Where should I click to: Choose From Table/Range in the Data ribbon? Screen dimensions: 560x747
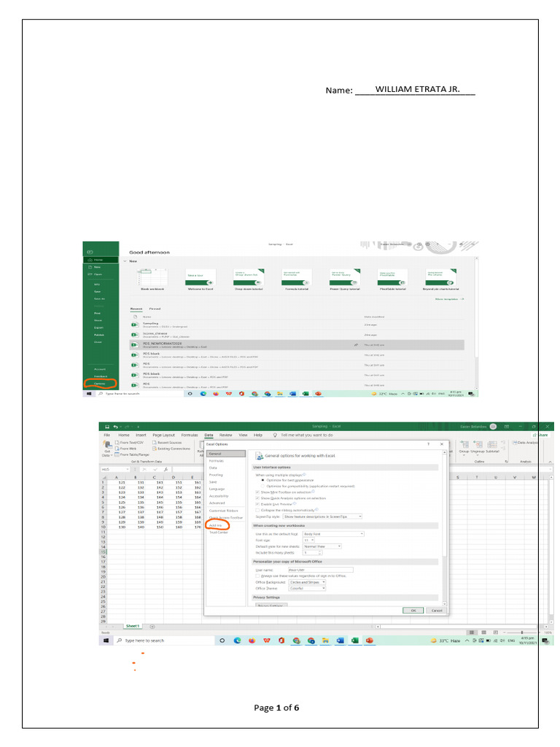click(132, 454)
